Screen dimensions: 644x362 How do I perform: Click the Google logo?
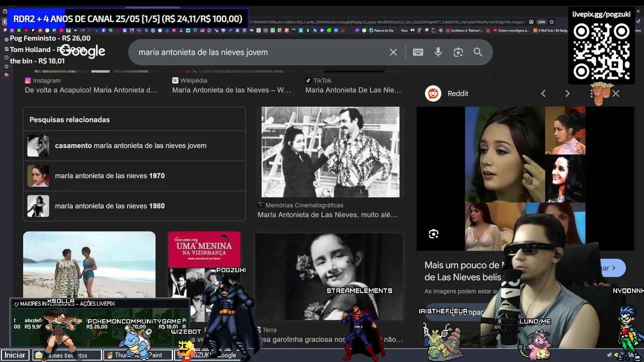(x=82, y=51)
